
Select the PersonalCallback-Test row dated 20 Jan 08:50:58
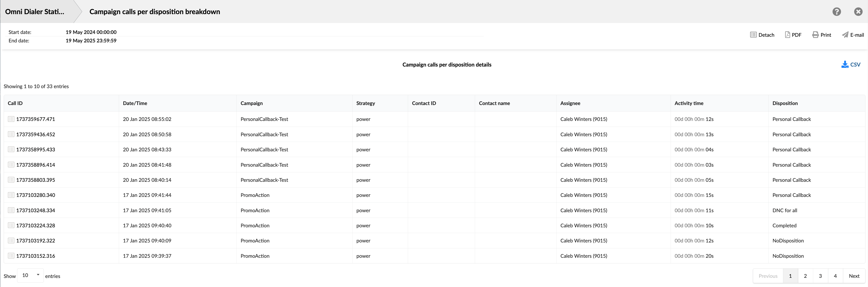pyautogui.click(x=264, y=134)
